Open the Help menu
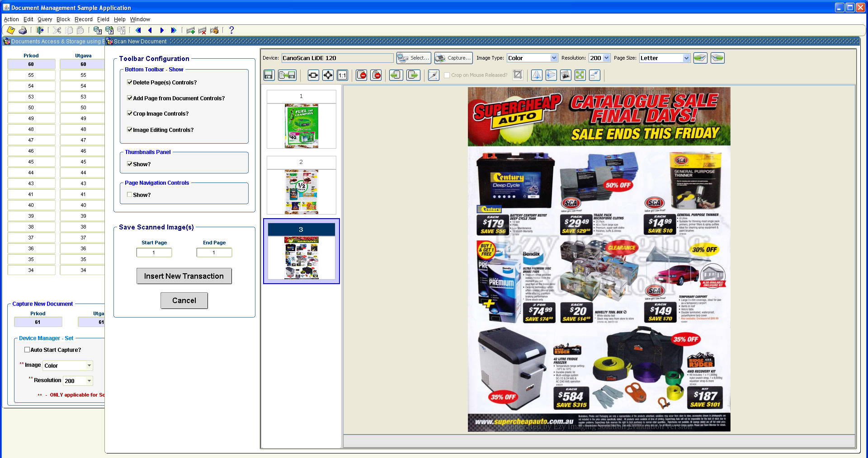Screen dimensions: 868x458 [x=120, y=19]
